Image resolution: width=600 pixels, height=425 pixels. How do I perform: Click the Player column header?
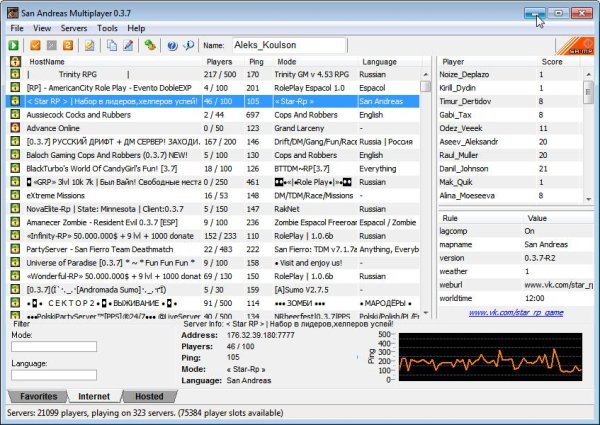(487, 62)
